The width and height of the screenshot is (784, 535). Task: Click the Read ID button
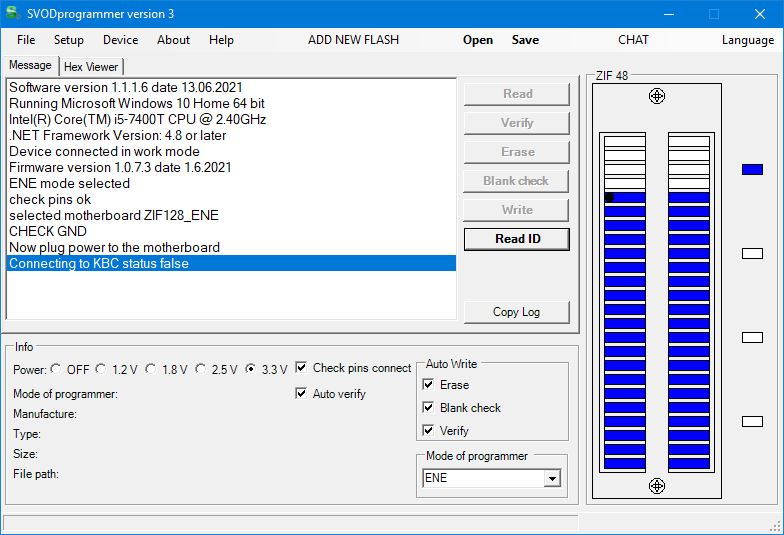pos(517,239)
